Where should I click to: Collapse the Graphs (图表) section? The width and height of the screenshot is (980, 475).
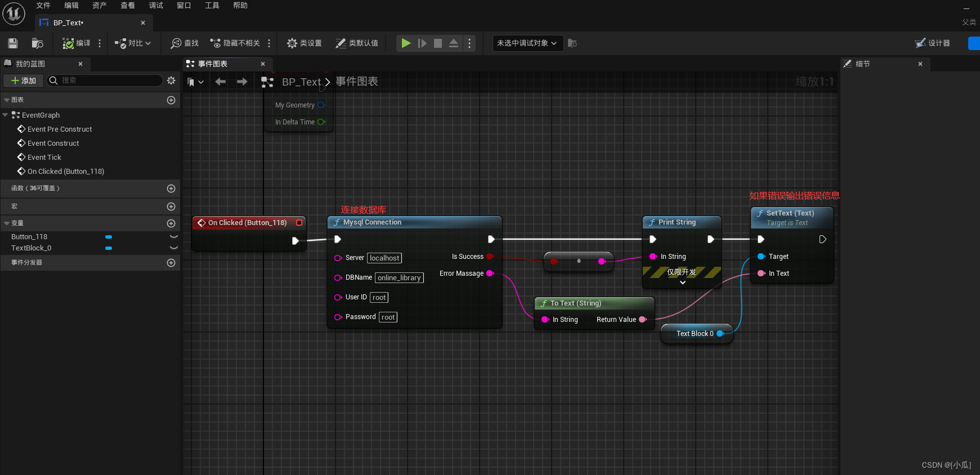[x=6, y=100]
